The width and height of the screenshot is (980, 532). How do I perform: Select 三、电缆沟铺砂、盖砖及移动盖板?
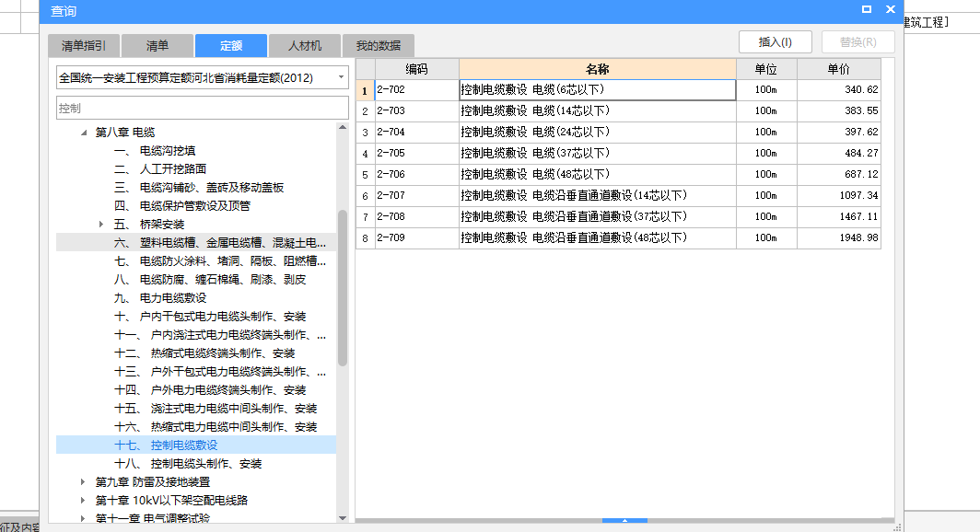199,188
